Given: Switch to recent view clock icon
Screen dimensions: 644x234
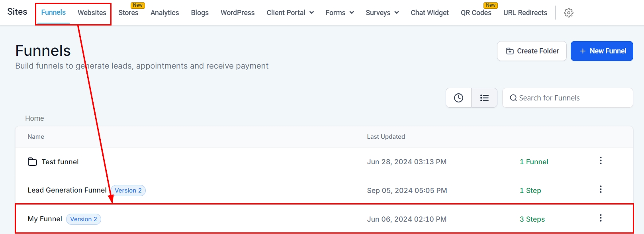Looking at the screenshot, I should click(x=458, y=98).
